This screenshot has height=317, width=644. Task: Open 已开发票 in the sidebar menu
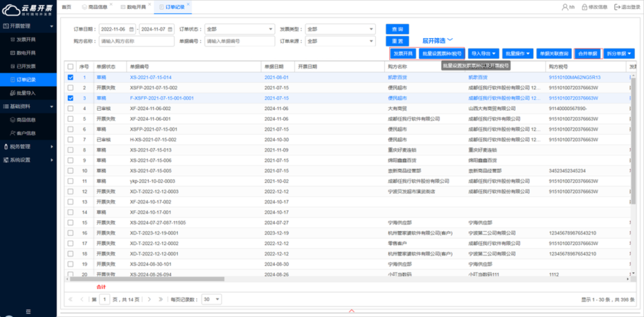pos(26,66)
